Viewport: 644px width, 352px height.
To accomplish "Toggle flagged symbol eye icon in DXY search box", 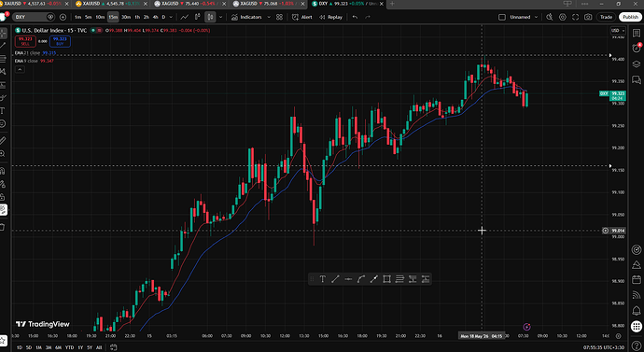I will [50, 17].
